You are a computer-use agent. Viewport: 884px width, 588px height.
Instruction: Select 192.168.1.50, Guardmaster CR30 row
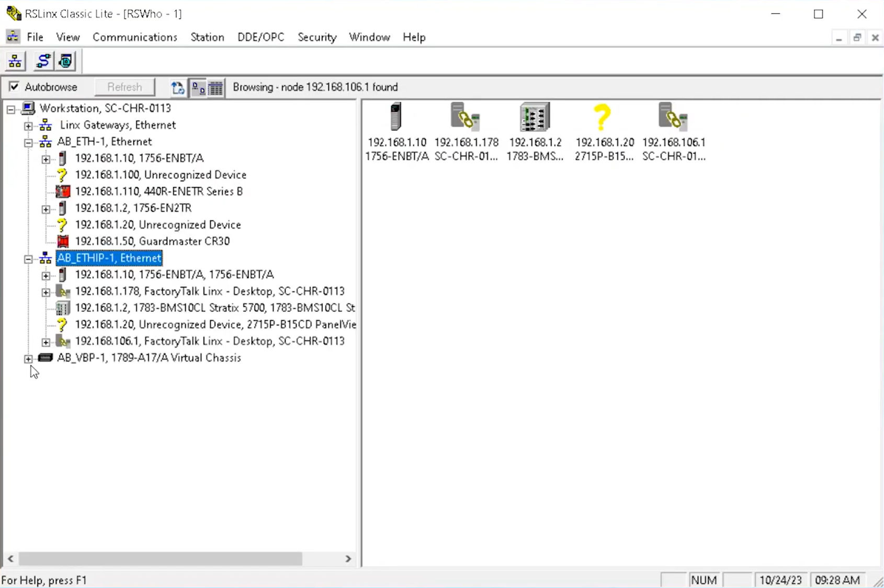click(152, 241)
